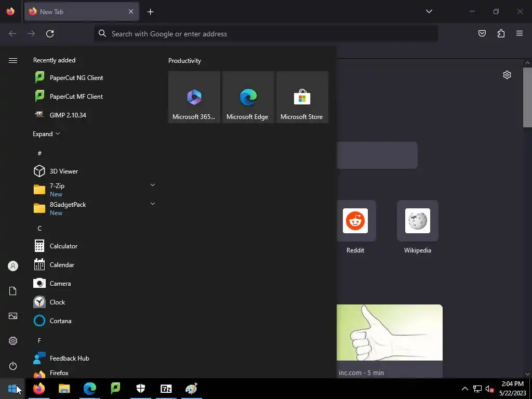Image resolution: width=532 pixels, height=399 pixels.
Task: Open Settings gear in Start sidebar
Action: (13, 341)
